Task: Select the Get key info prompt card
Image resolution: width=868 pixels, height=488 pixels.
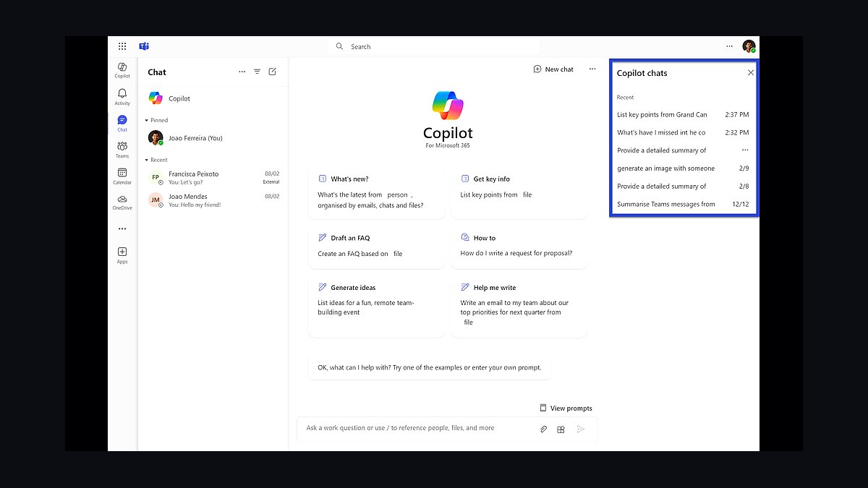Action: click(519, 194)
